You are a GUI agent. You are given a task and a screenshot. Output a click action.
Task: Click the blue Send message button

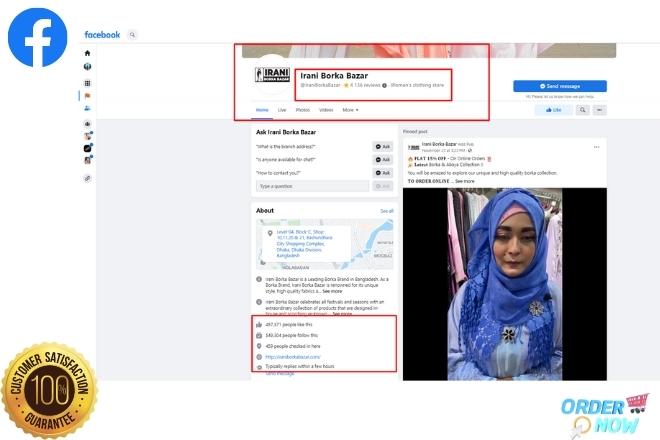click(560, 86)
